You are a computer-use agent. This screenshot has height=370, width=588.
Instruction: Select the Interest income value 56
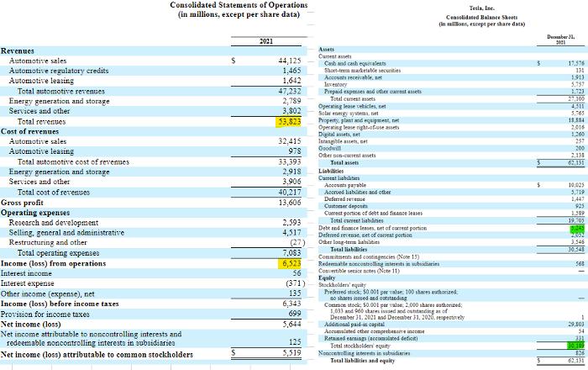click(x=297, y=273)
